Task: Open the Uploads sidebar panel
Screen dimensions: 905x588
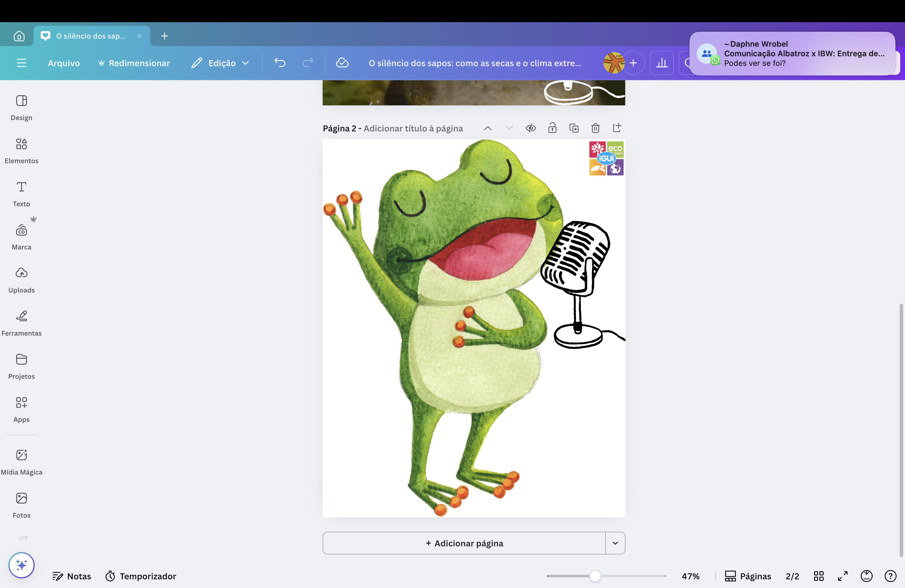Action: [x=21, y=280]
